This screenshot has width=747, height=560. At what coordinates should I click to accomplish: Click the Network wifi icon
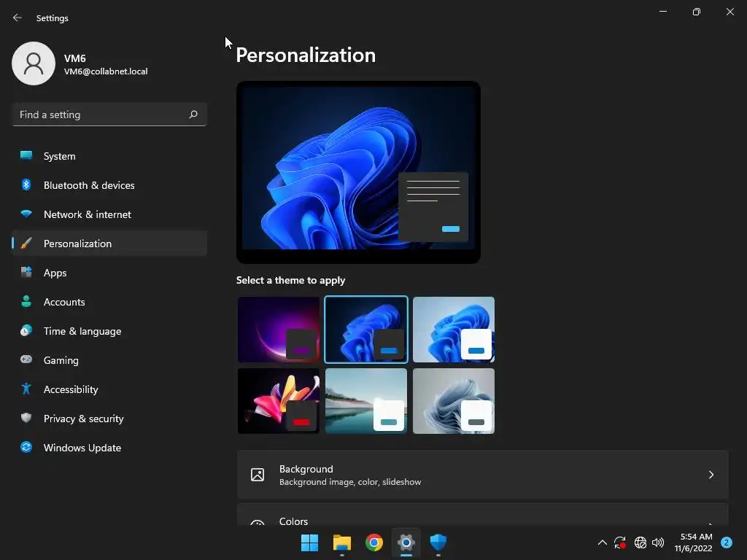click(26, 214)
